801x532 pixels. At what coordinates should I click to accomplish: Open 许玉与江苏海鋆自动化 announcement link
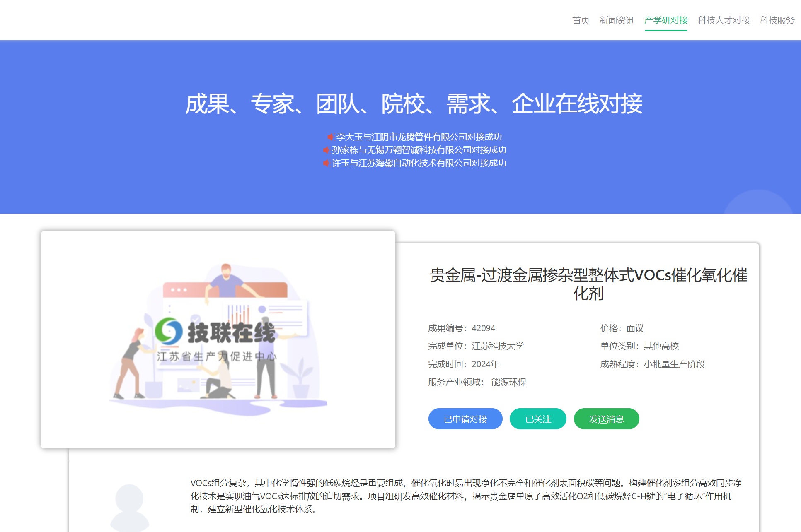coord(419,163)
